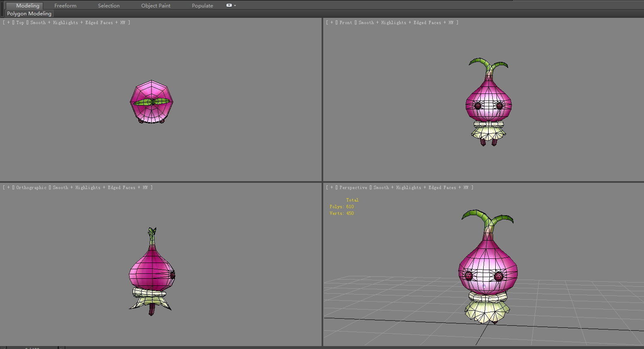Screen dimensions: 644x349
Task: Open the Top viewport shading menu
Action: tap(78, 22)
